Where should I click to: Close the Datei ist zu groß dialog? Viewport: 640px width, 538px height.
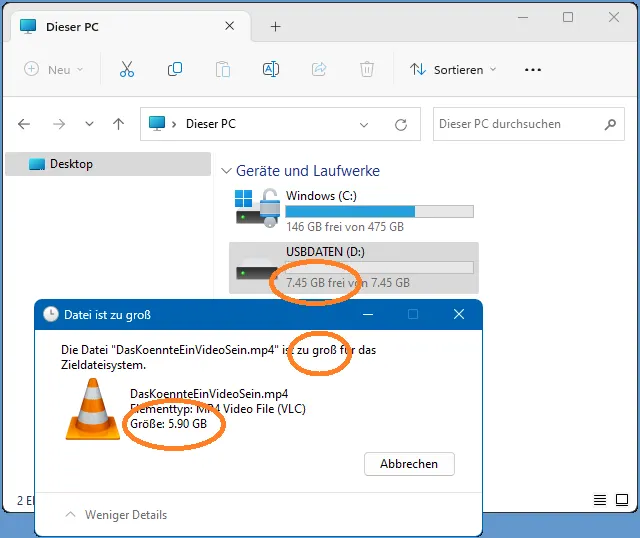point(459,314)
